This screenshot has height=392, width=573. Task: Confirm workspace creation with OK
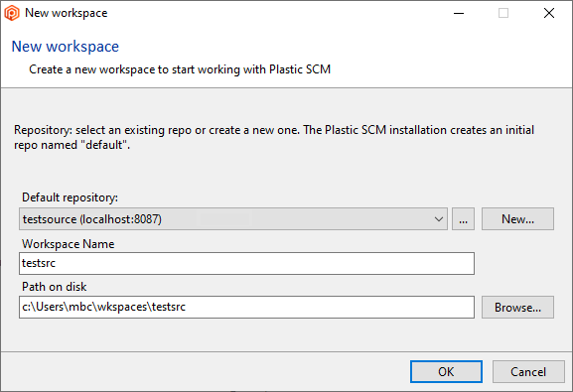coord(446,372)
